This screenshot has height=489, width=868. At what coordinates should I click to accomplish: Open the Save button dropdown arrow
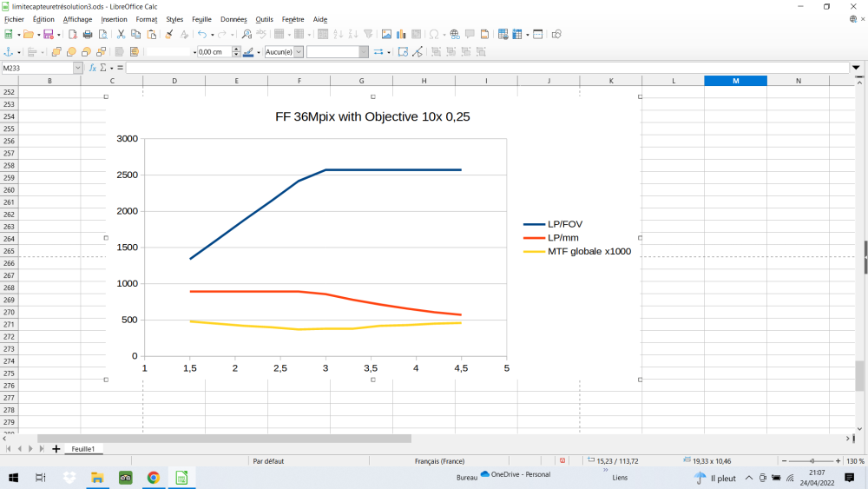click(x=57, y=35)
